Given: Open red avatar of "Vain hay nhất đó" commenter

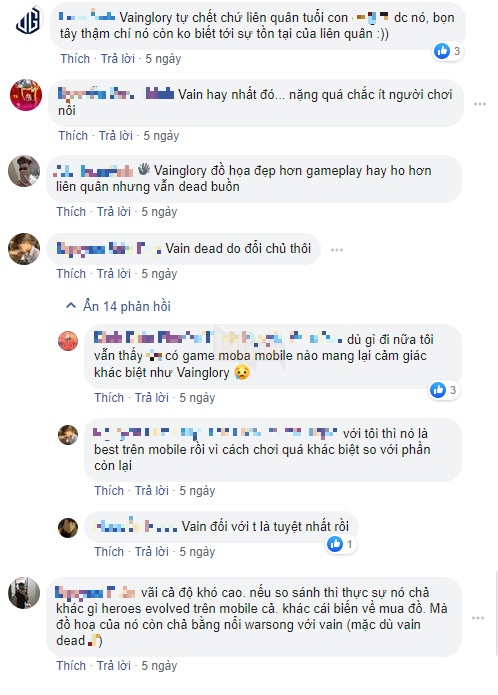Looking at the screenshot, I should [x=26, y=95].
